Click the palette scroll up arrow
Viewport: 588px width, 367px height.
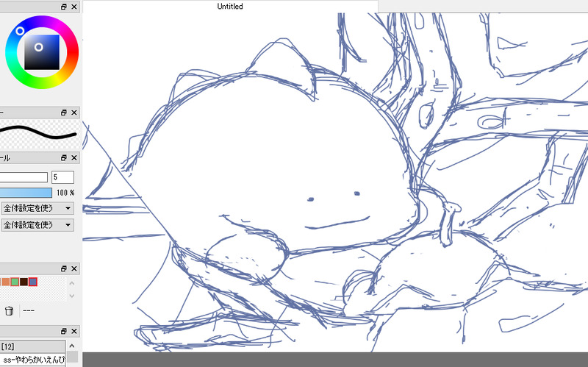pyautogui.click(x=72, y=283)
